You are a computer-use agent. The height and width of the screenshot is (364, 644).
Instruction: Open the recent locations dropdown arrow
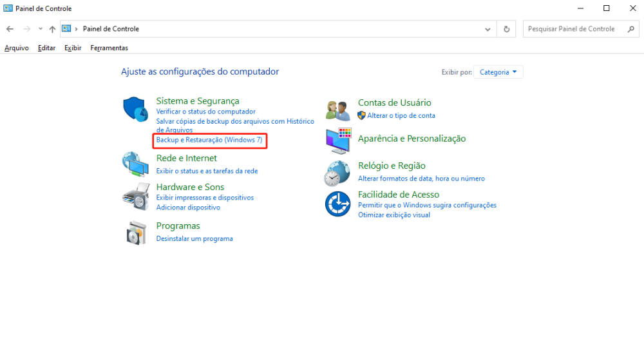[x=40, y=29]
